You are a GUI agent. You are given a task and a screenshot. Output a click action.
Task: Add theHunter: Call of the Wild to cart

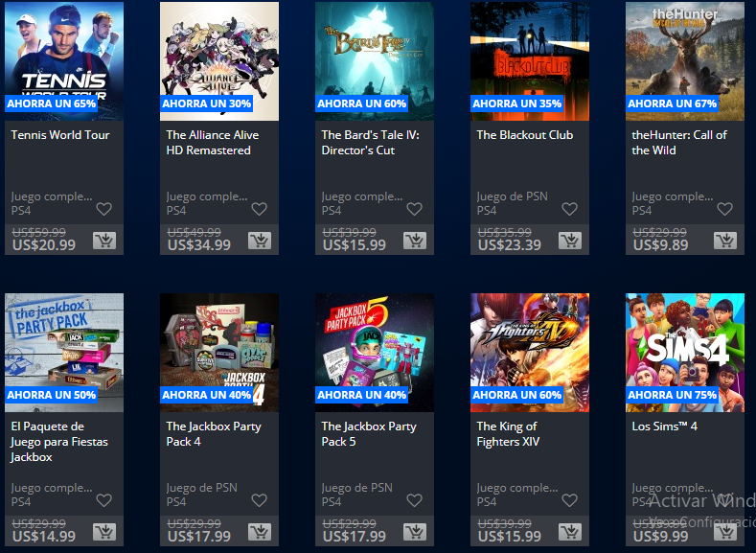pos(725,241)
